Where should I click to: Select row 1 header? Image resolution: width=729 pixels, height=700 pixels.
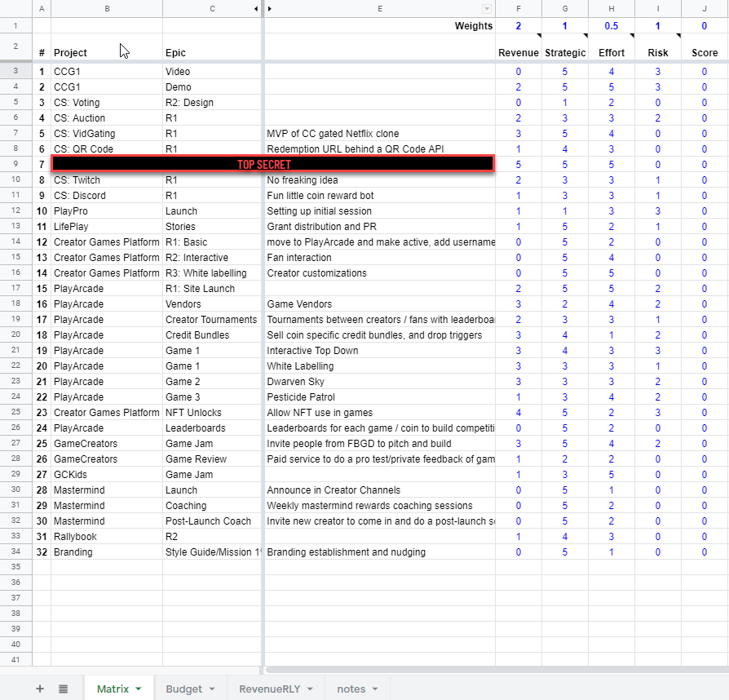tap(15, 25)
